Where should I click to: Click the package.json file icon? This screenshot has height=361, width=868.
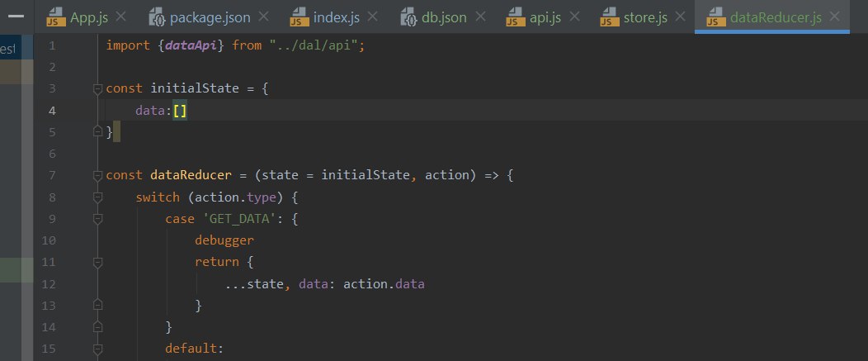coord(158,17)
